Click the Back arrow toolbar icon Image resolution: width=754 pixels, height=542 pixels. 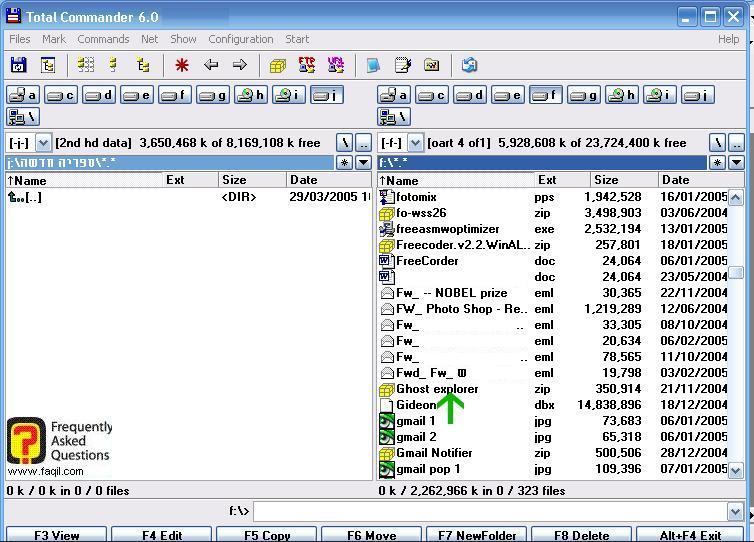(x=211, y=65)
